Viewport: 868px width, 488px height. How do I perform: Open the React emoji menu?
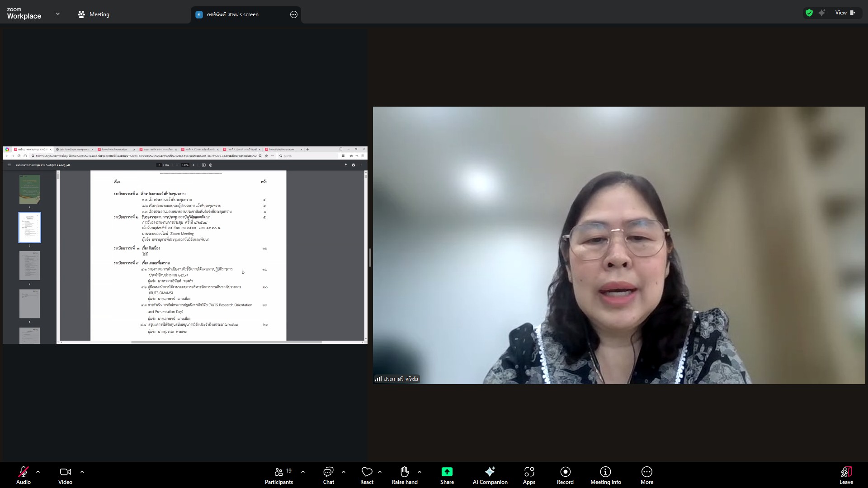coord(367,475)
